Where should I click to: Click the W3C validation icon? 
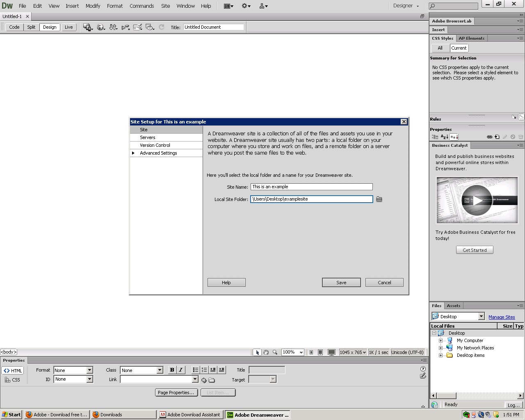click(126, 27)
